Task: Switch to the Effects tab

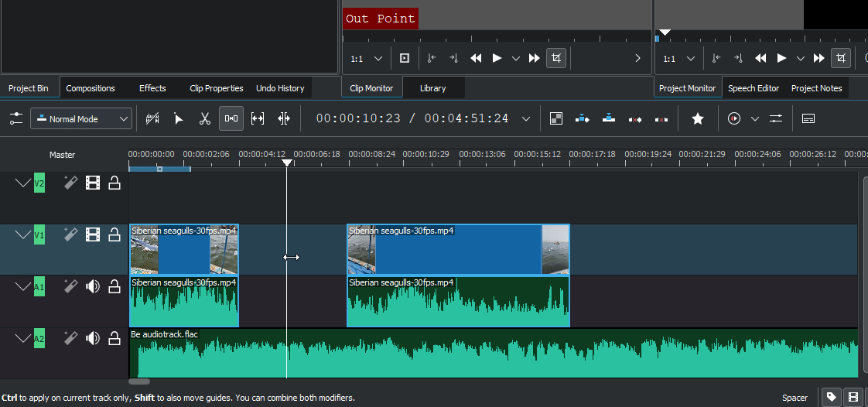Action: [x=152, y=88]
